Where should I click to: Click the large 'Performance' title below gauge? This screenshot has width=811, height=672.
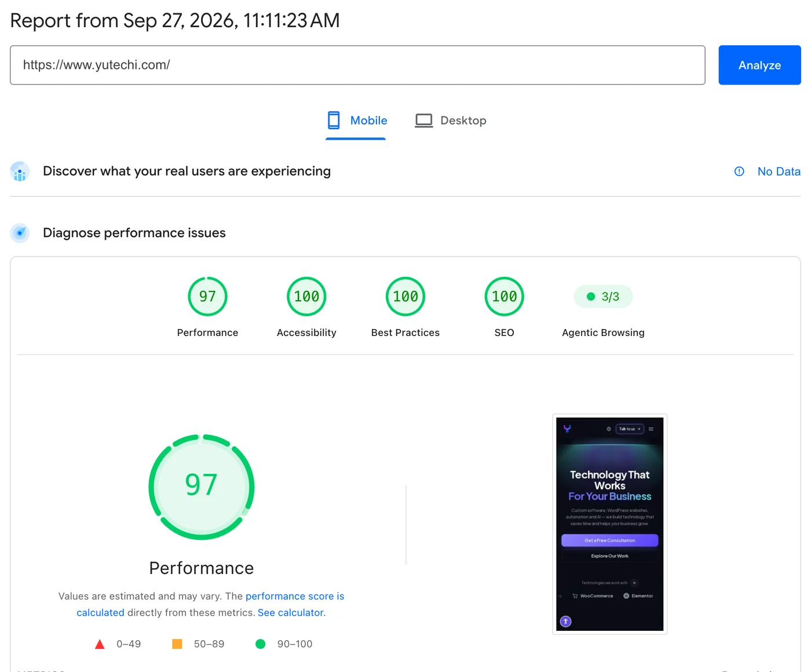(202, 568)
